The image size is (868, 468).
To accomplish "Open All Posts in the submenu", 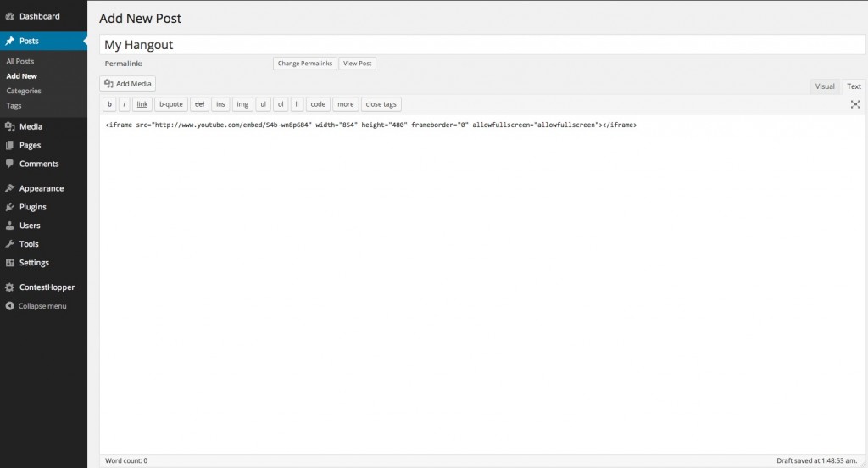I will click(x=20, y=62).
